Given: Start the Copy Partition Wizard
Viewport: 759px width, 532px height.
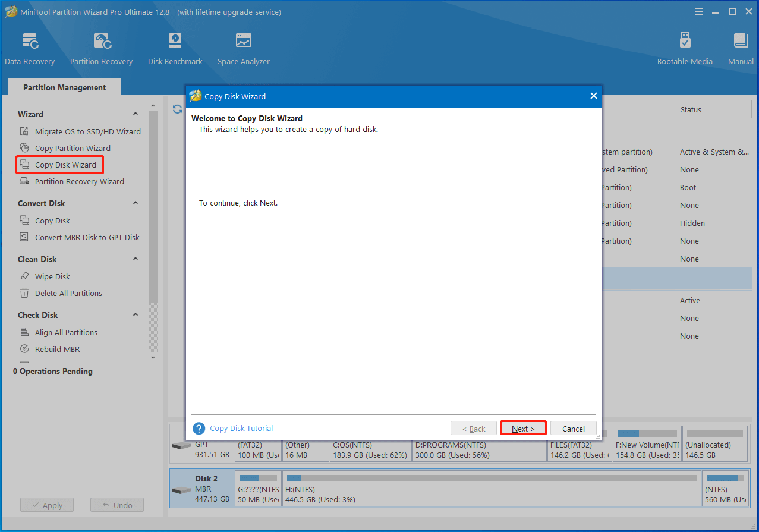Looking at the screenshot, I should coord(73,148).
